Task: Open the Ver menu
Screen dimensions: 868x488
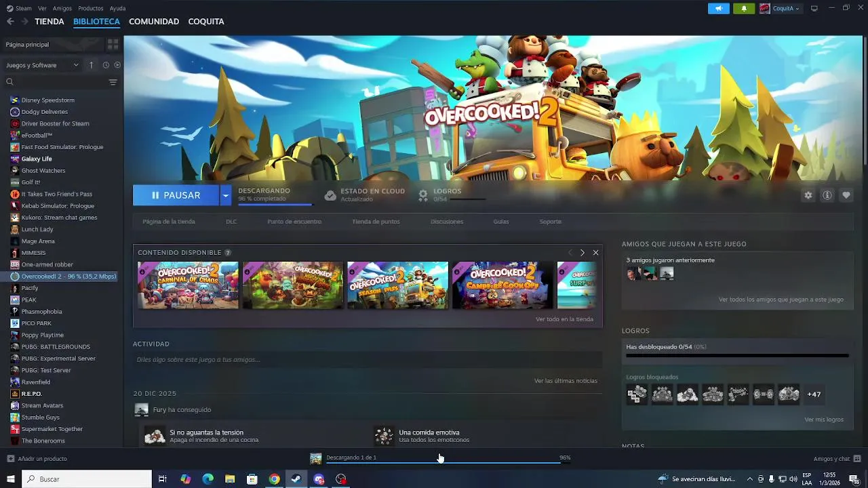Action: pyautogui.click(x=42, y=8)
